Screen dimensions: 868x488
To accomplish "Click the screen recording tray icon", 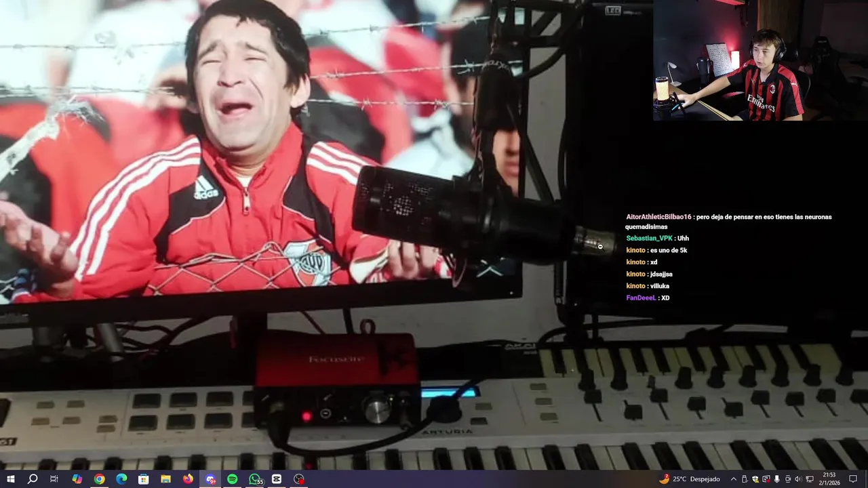I will (x=766, y=479).
